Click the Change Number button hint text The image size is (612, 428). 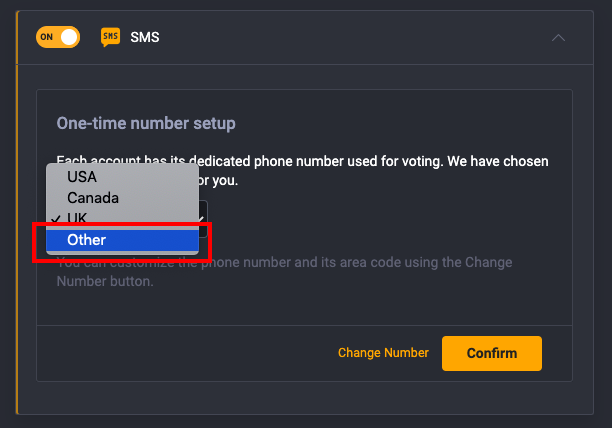point(285,272)
